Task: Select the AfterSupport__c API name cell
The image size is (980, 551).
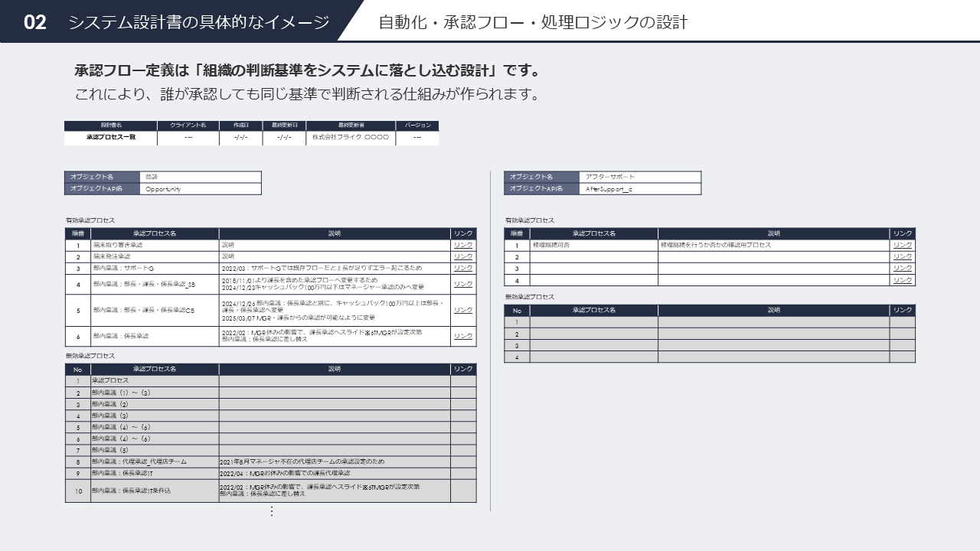Action: click(x=640, y=189)
